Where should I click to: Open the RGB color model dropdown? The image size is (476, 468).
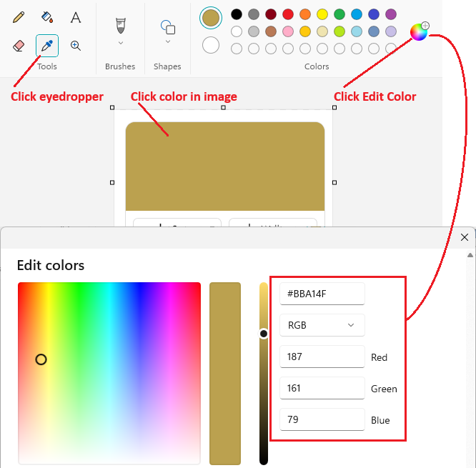[x=322, y=325]
